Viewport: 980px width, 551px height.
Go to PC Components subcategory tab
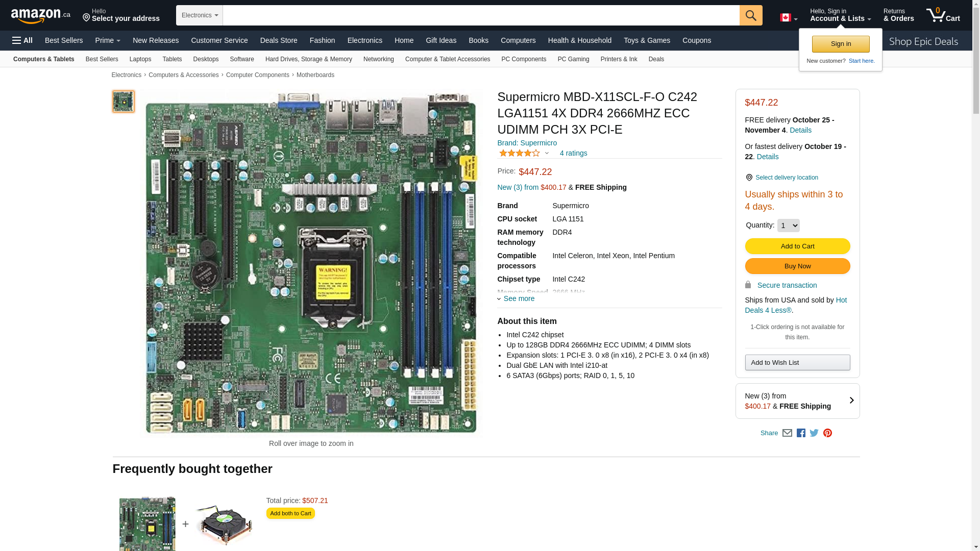(x=524, y=59)
